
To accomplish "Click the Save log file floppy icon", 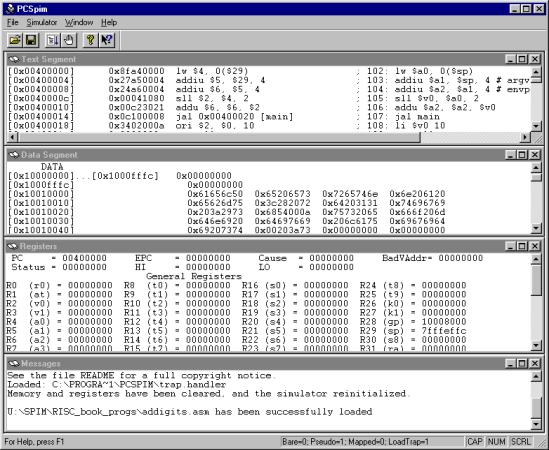I will [x=31, y=40].
